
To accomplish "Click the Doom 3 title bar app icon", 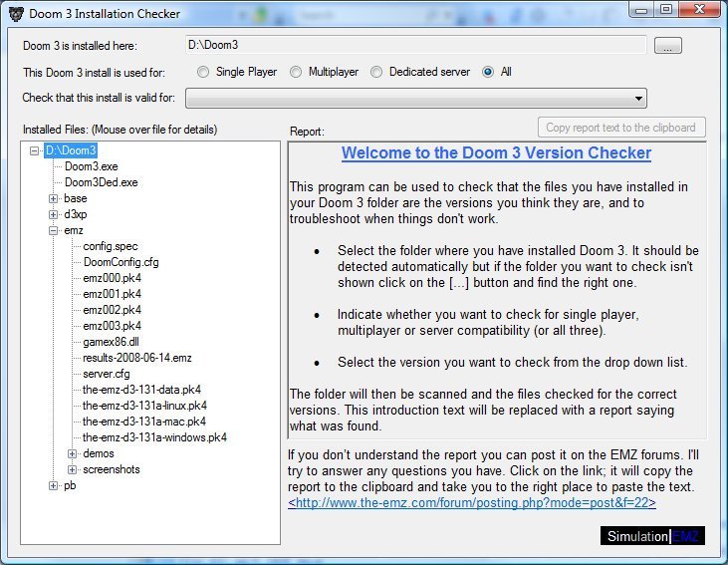I will click(15, 11).
